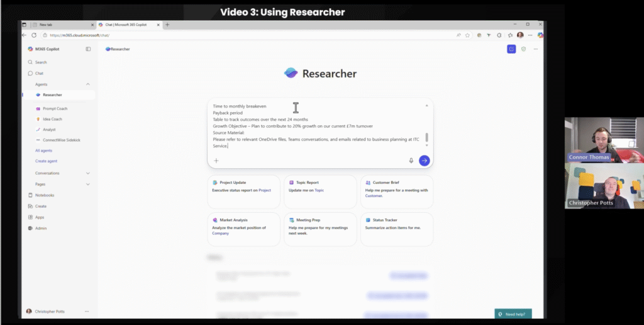Click the tab actions icon left of tabs
The width and height of the screenshot is (644, 325).
pos(25,25)
